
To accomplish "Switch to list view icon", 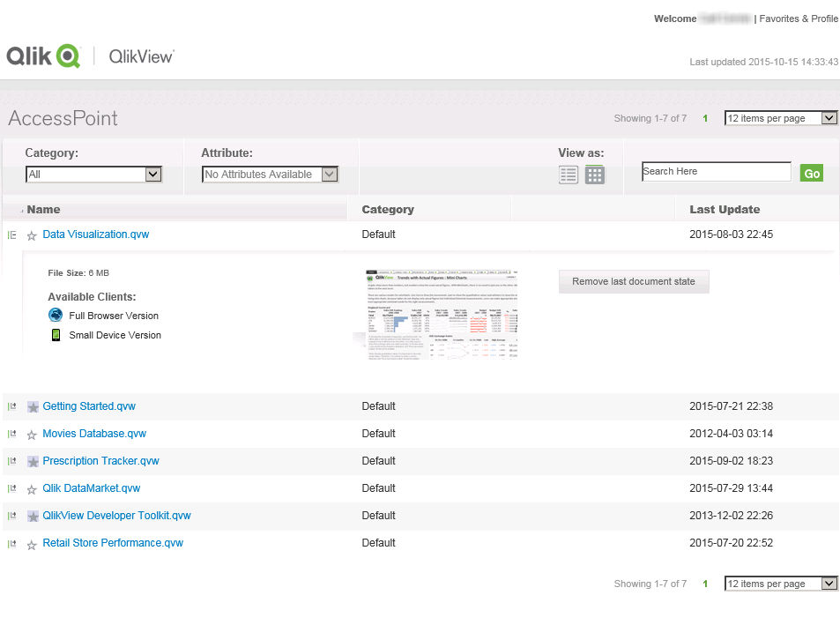I will click(569, 175).
